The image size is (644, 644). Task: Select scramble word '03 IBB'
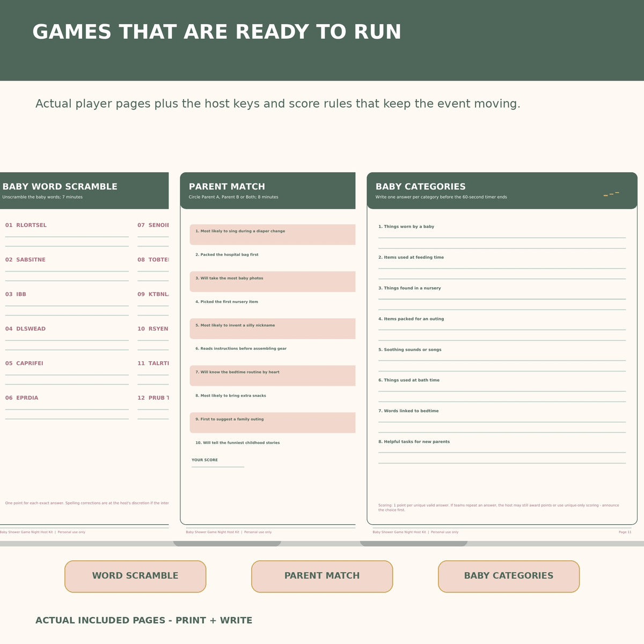(x=16, y=294)
